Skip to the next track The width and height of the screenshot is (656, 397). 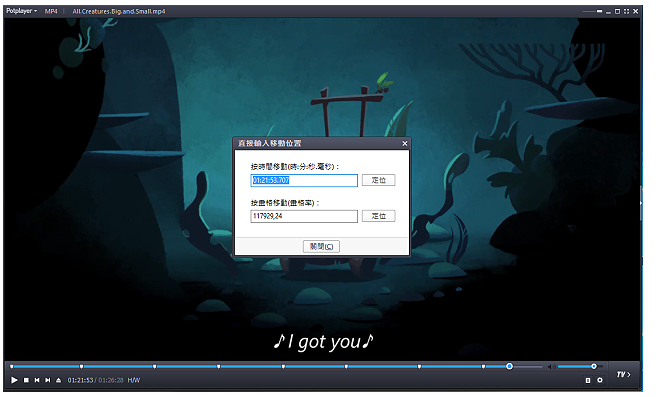pyautogui.click(x=48, y=380)
